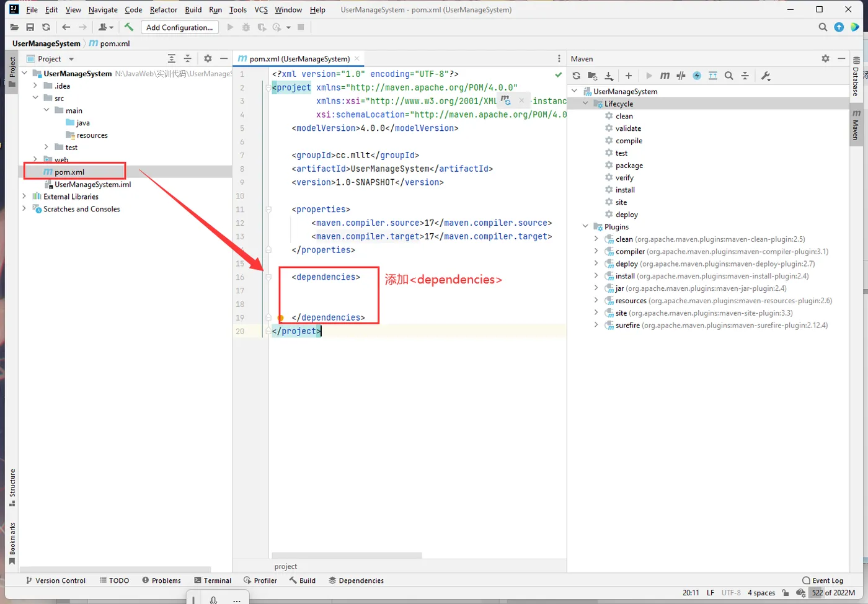
Task: Open editor tab options three-dot menu
Action: (x=559, y=58)
